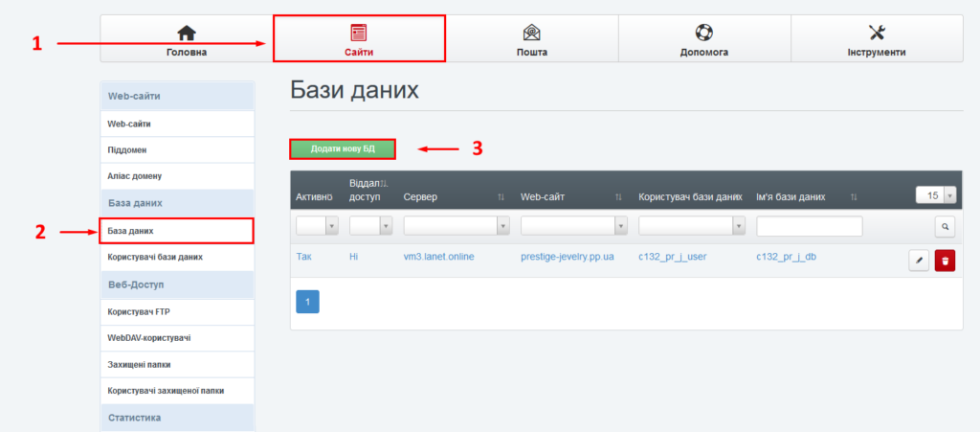980x432 pixels.
Task: Click the sort arrows beside Web-сайт column
Action: tap(619, 196)
